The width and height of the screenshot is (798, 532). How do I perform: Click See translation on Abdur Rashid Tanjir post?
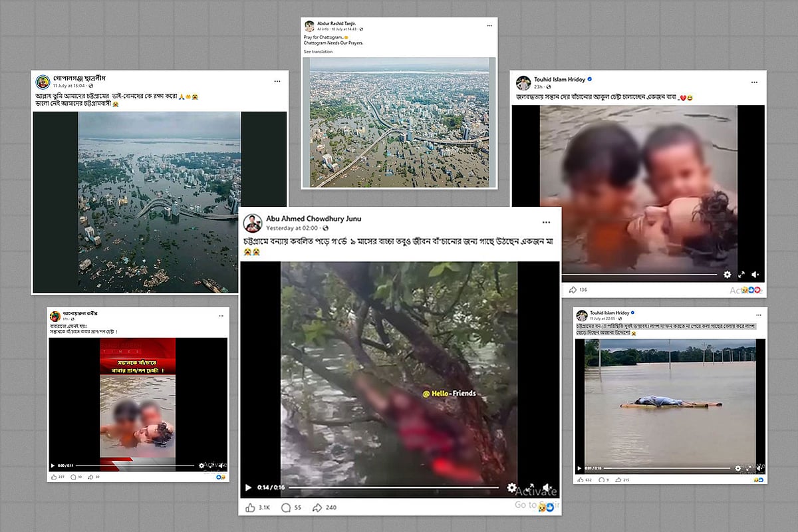click(317, 52)
